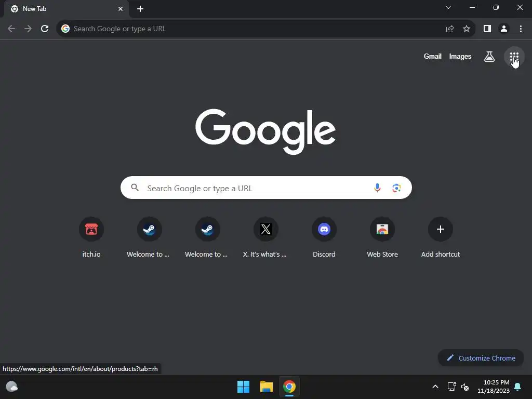Click Chrome icon in taskbar

[289, 387]
